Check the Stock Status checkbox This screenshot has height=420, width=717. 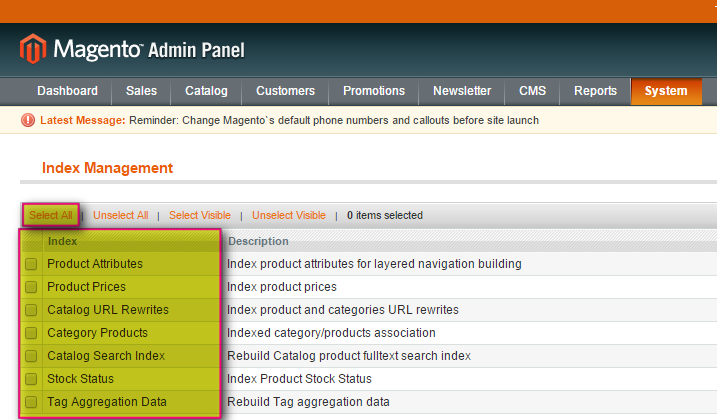click(x=32, y=379)
